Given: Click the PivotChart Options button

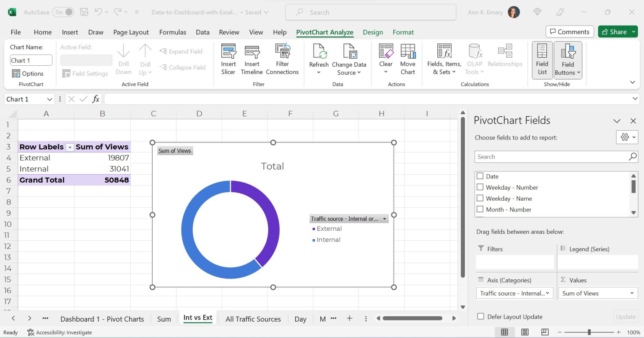Looking at the screenshot, I should tap(29, 73).
